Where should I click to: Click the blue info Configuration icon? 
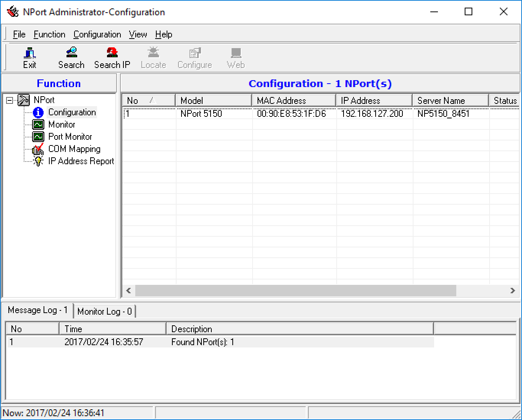point(38,112)
